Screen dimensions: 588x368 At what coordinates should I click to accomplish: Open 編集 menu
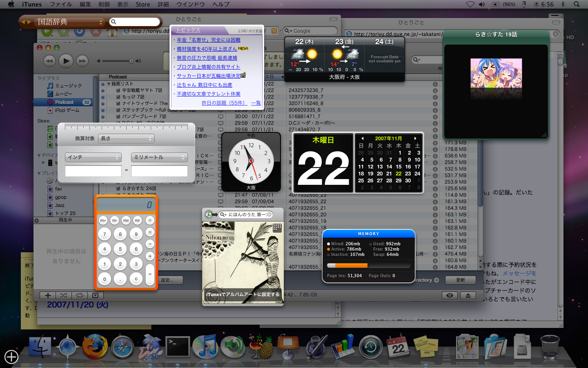click(x=85, y=4)
